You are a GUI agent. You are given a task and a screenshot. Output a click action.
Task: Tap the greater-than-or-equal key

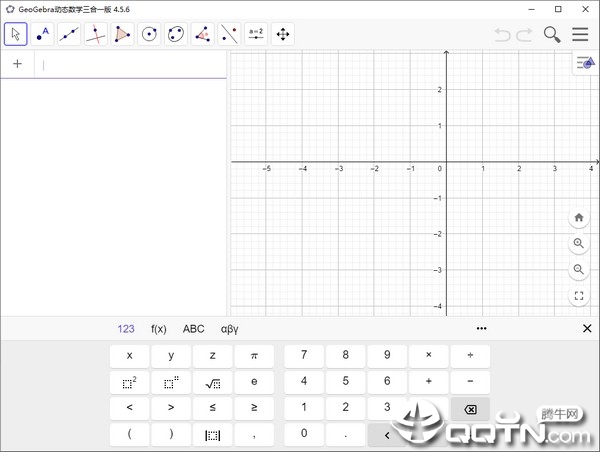254,408
